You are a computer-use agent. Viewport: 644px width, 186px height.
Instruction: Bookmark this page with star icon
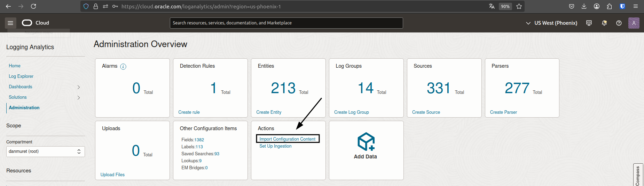click(519, 6)
